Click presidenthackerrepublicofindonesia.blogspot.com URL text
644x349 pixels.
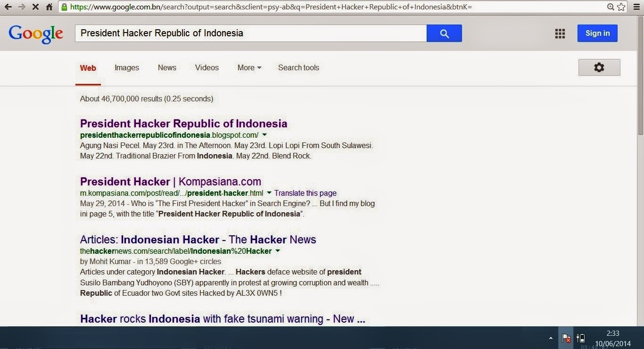pos(169,135)
